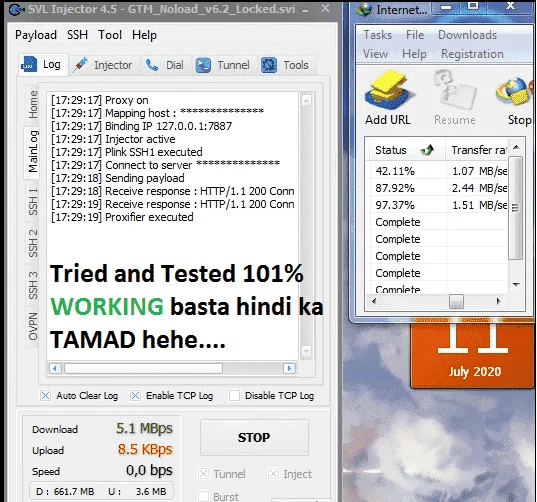Toggle the Enable TCP Log checkbox
The width and height of the screenshot is (537, 502).
coord(135,396)
